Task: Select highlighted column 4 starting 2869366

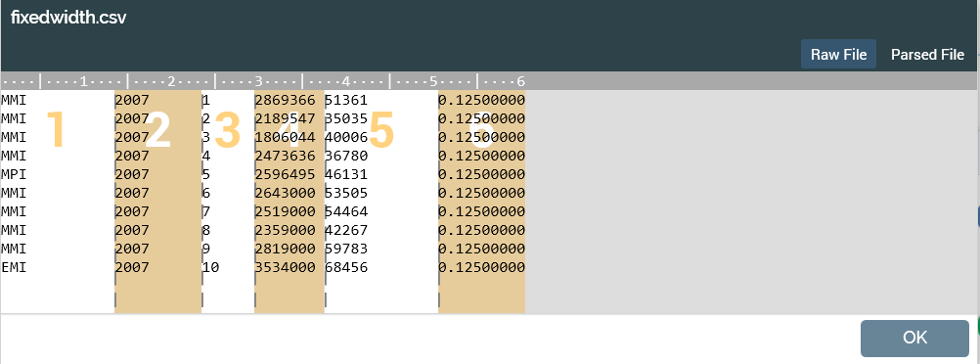Action: point(290,202)
